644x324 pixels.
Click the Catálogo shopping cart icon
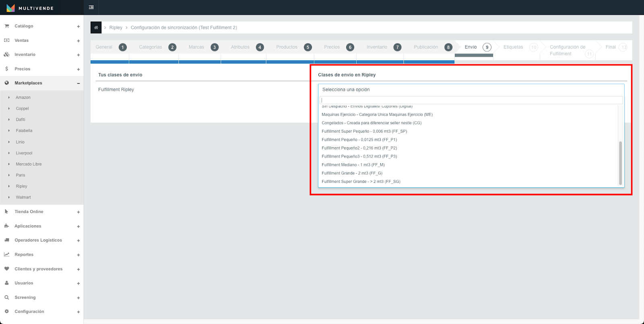pos(6,26)
